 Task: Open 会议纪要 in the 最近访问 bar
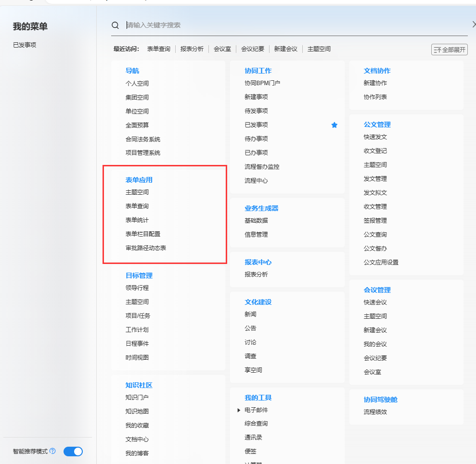[253, 49]
